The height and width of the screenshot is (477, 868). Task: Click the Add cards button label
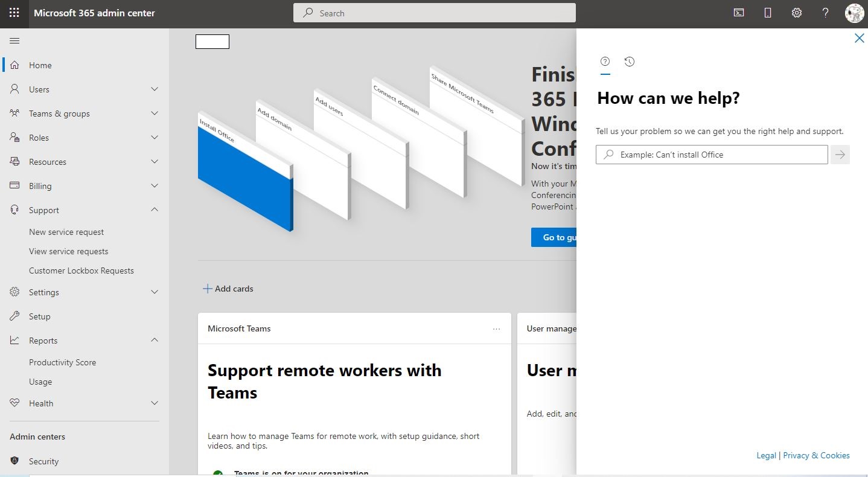pos(234,289)
